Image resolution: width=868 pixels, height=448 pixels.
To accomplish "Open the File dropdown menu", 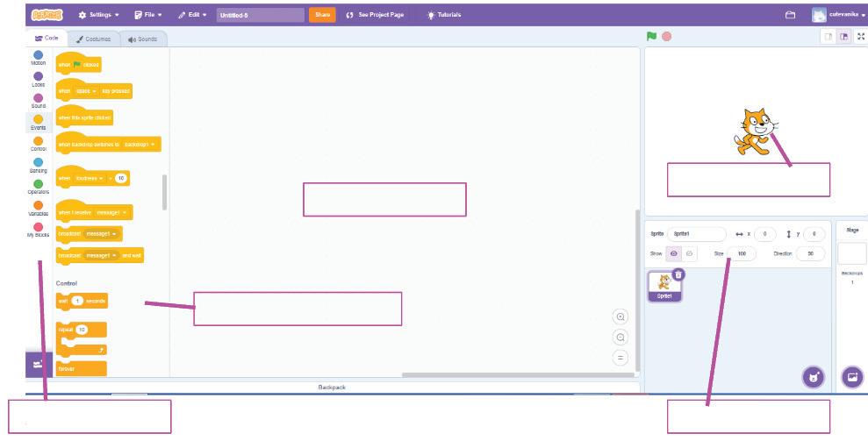I will tap(148, 15).
